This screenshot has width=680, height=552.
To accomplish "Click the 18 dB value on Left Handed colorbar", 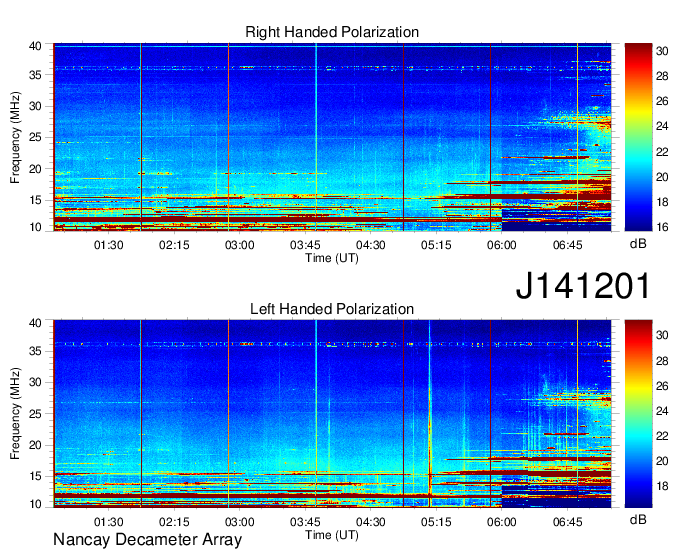I will pos(662,486).
